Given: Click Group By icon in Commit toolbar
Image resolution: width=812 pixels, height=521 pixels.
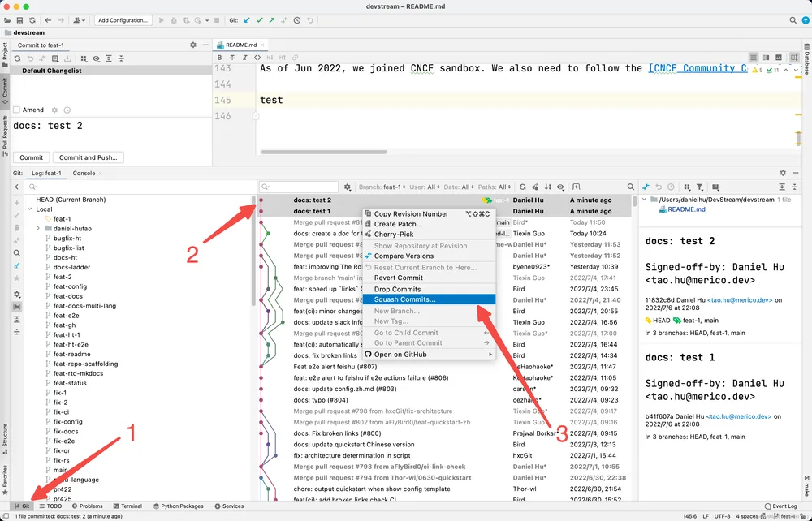Looking at the screenshot, I should point(84,58).
